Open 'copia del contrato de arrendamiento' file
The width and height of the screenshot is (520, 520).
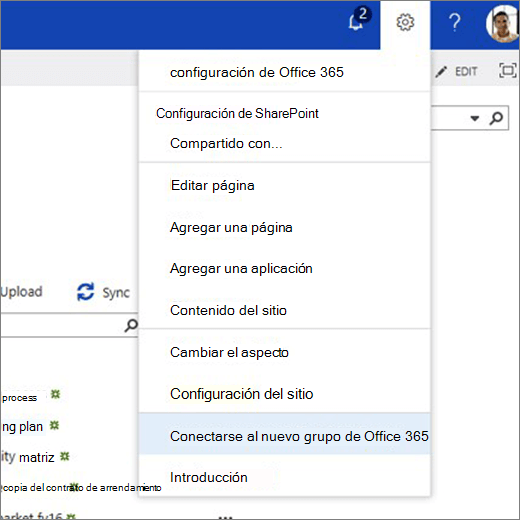click(81, 488)
